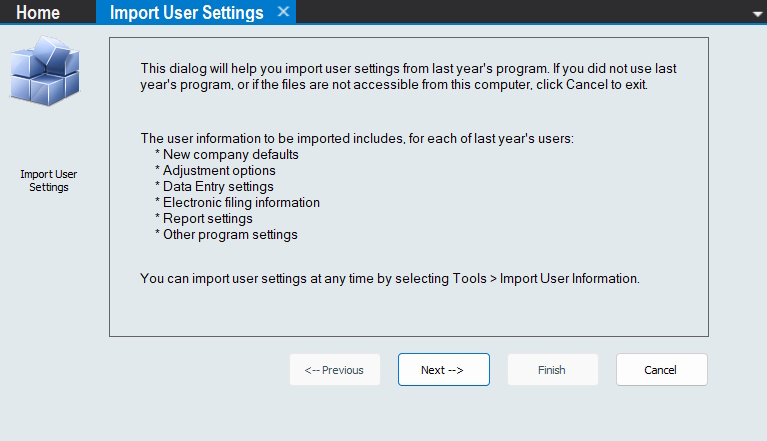Click the Finish button
The image size is (767, 441).
pos(552,370)
